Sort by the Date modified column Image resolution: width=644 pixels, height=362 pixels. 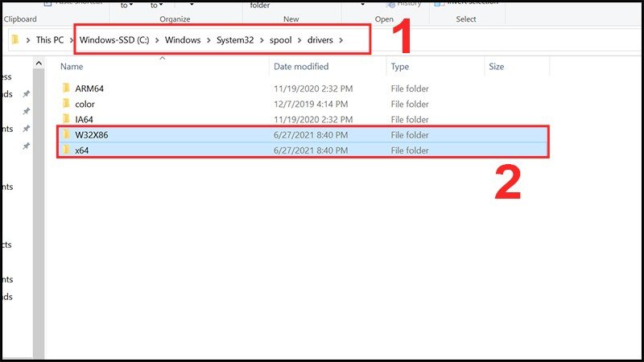pos(301,67)
